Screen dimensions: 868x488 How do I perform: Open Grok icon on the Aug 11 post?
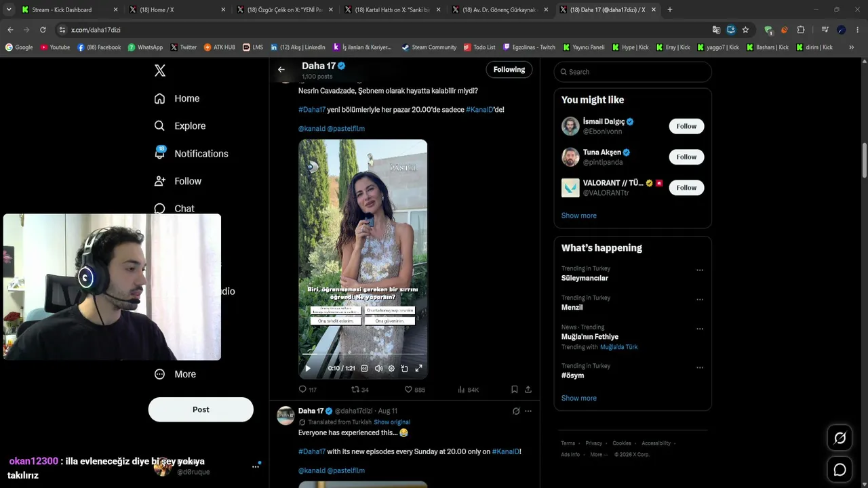(516, 411)
